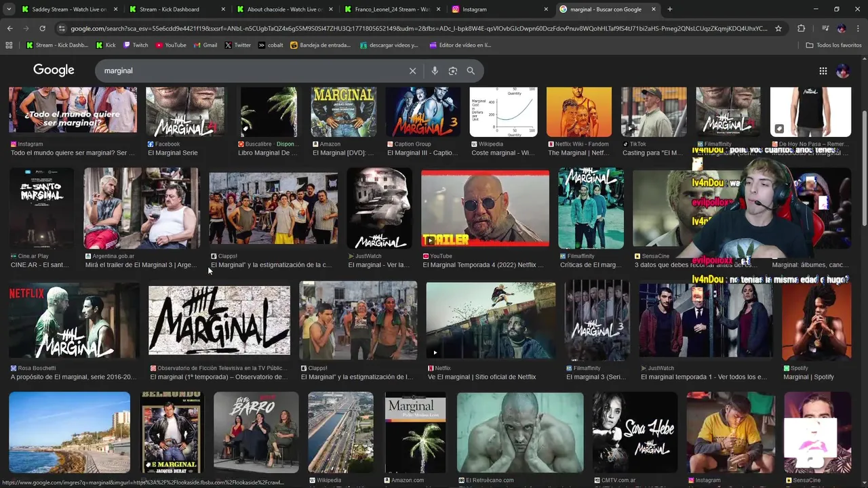The height and width of the screenshot is (488, 868).
Task: Click the 'Todo el mundo quiere ser marginal?' caption
Action: coord(73,153)
